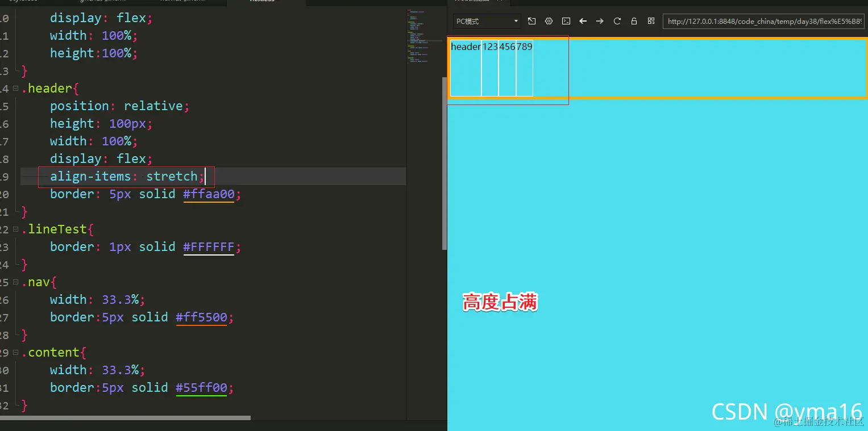Collapse the .header rule fold marker
The height and width of the screenshot is (431, 868).
pyautogui.click(x=15, y=89)
